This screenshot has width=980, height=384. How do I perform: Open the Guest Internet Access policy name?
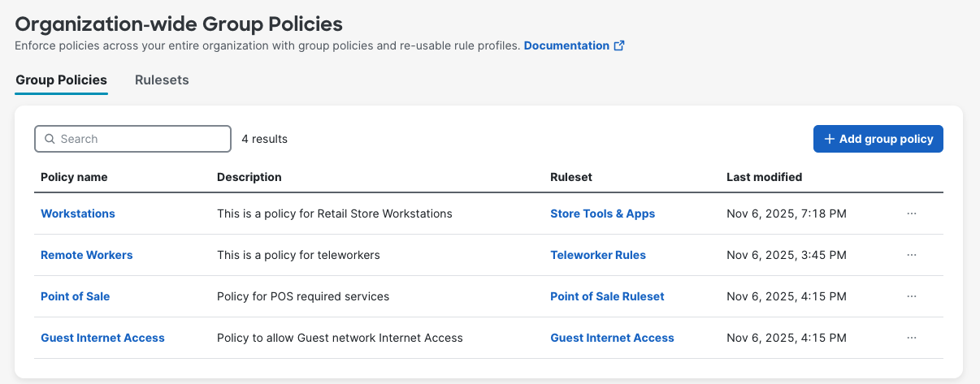(x=102, y=338)
